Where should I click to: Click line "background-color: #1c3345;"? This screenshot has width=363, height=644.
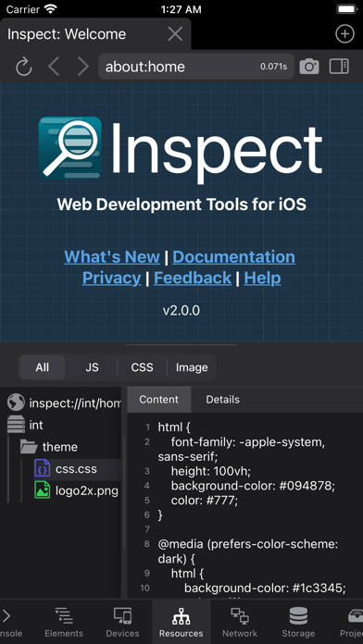pyautogui.click(x=265, y=588)
